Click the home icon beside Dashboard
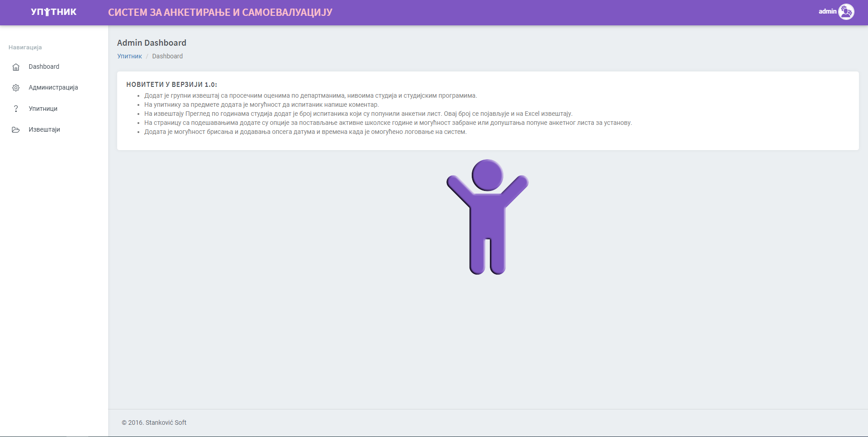This screenshot has height=437, width=868. point(16,67)
